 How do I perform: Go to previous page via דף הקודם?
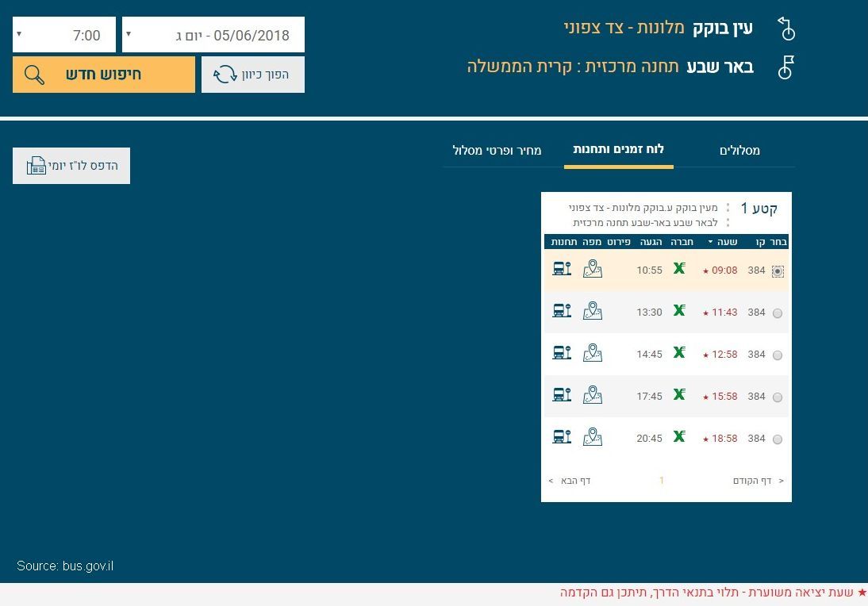click(x=759, y=481)
